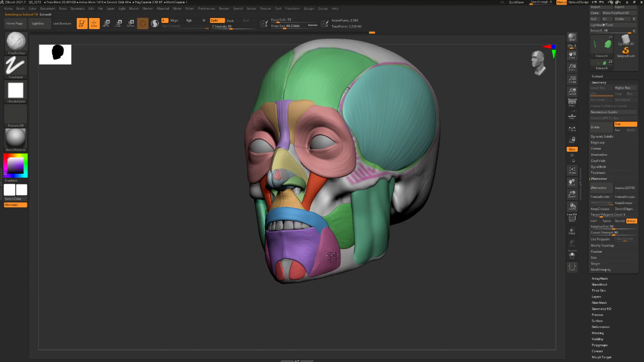Click the Z Intensity slider
This screenshot has width=644, height=362.
(x=233, y=27)
